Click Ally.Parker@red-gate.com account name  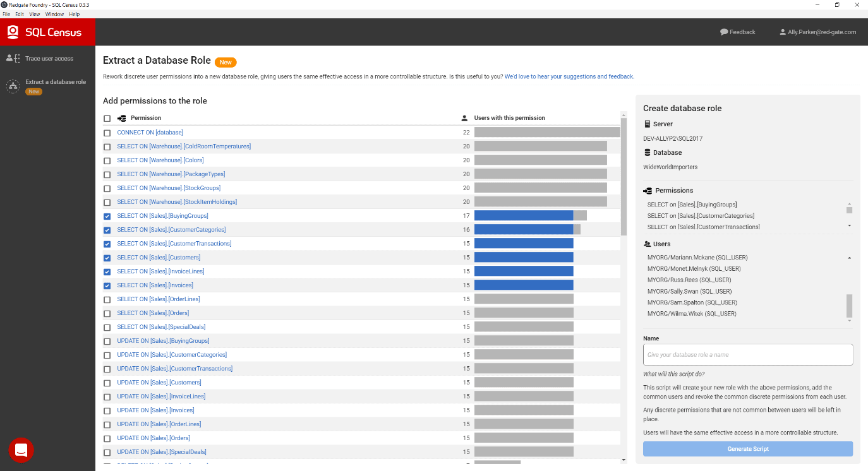[822, 32]
